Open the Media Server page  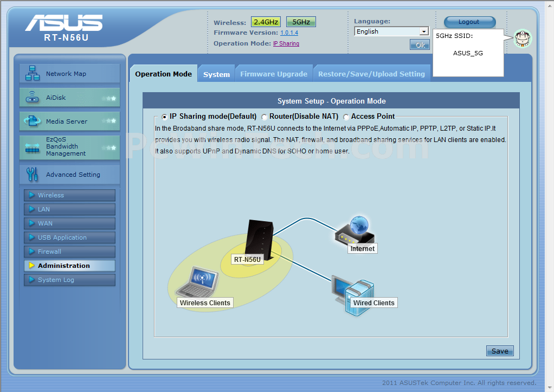click(x=69, y=121)
